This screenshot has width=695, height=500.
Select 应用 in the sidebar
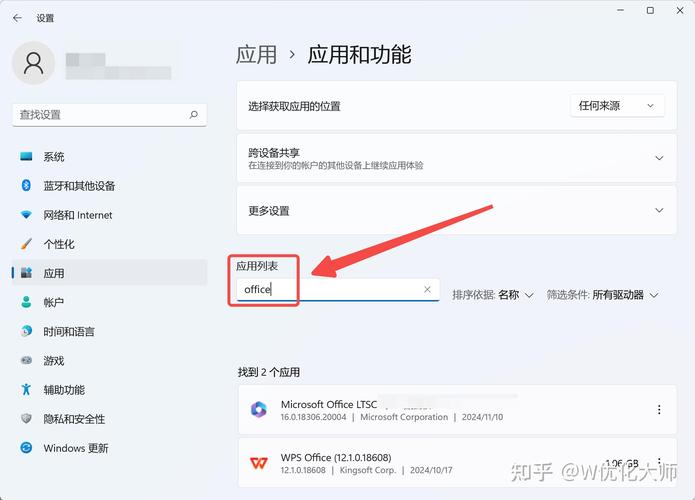pyautogui.click(x=109, y=273)
